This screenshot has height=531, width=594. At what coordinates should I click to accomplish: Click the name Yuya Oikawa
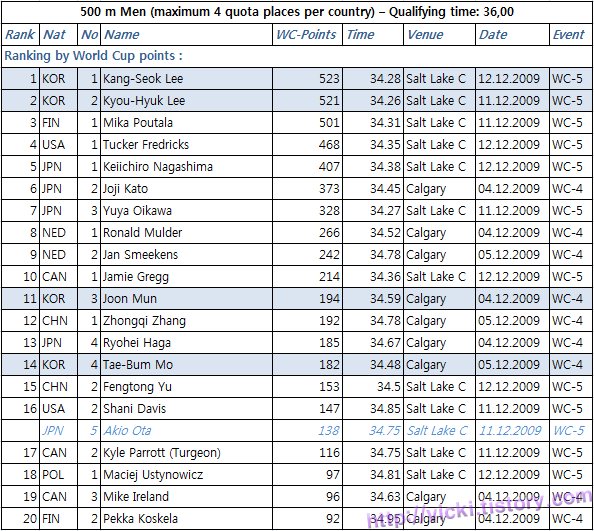[138, 211]
